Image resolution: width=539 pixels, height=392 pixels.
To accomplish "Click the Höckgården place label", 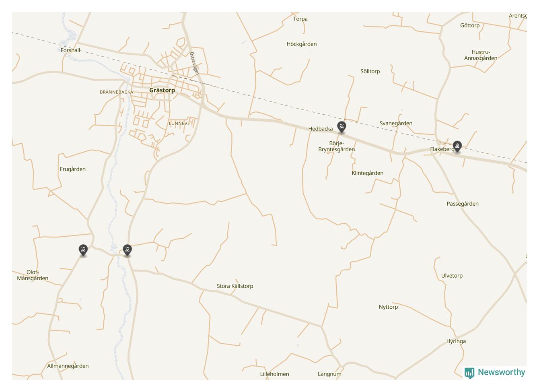I will click(x=302, y=44).
